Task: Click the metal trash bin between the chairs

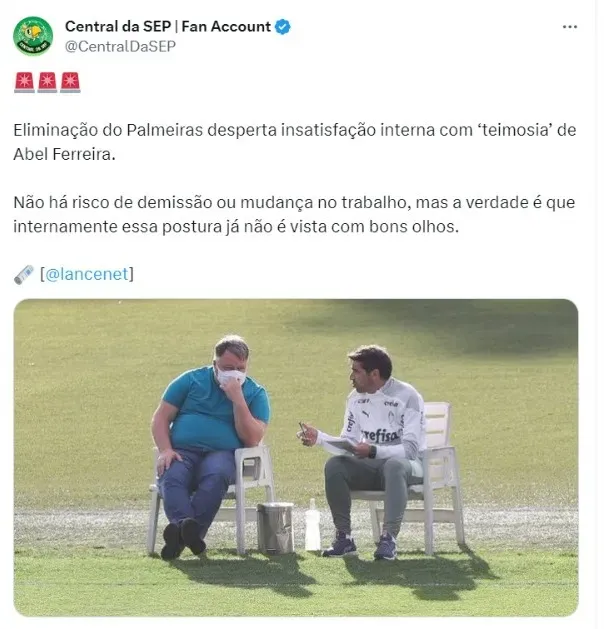Action: 275,527
